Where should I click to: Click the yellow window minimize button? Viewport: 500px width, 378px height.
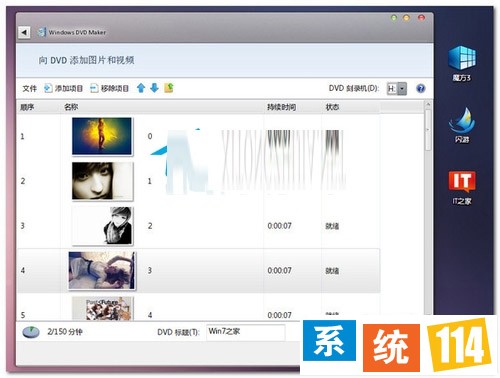pyautogui.click(x=406, y=18)
